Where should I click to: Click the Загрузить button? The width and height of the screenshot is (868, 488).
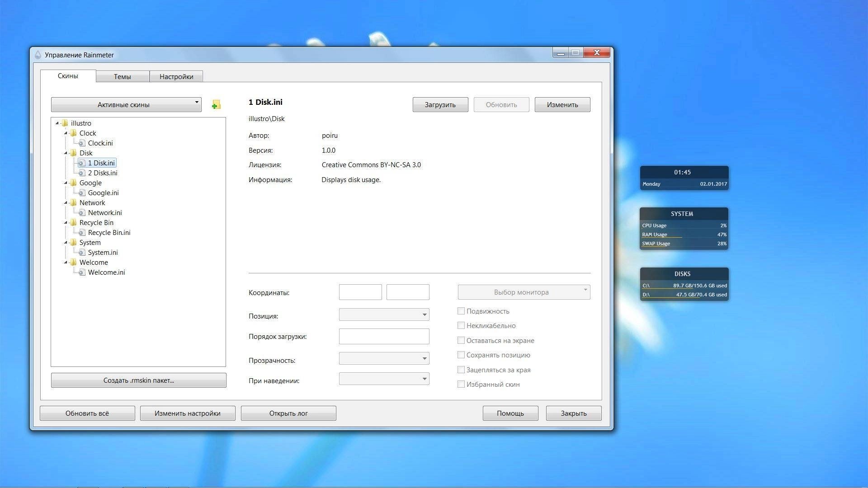(x=440, y=104)
